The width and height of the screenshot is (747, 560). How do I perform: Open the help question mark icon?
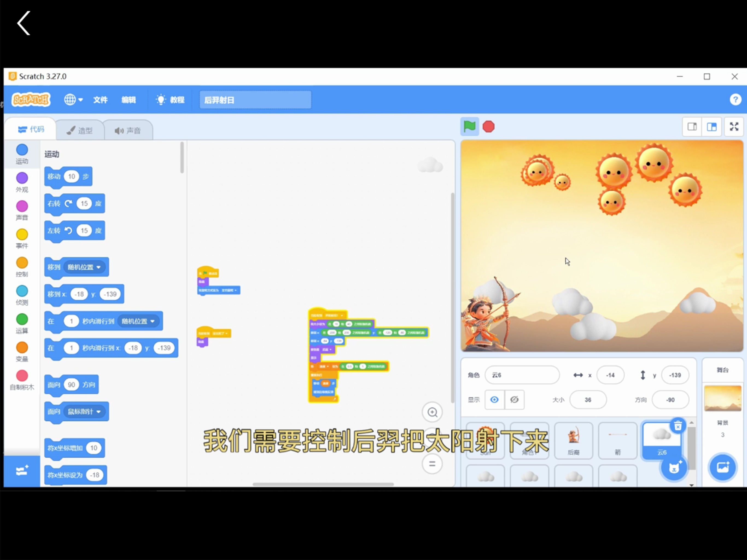point(735,100)
